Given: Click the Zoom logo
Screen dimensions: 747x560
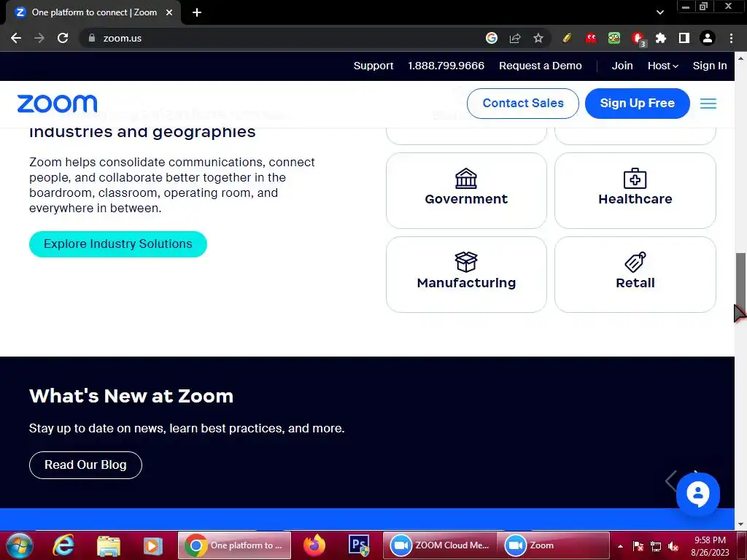Looking at the screenshot, I should pos(57,104).
